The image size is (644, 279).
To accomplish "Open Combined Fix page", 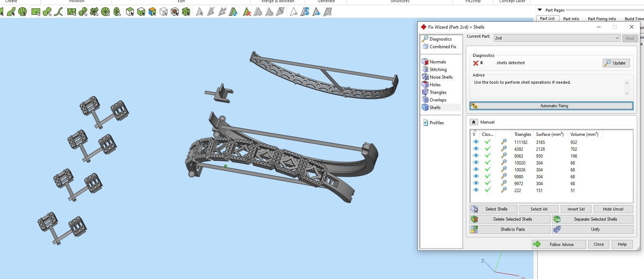I will 442,47.
